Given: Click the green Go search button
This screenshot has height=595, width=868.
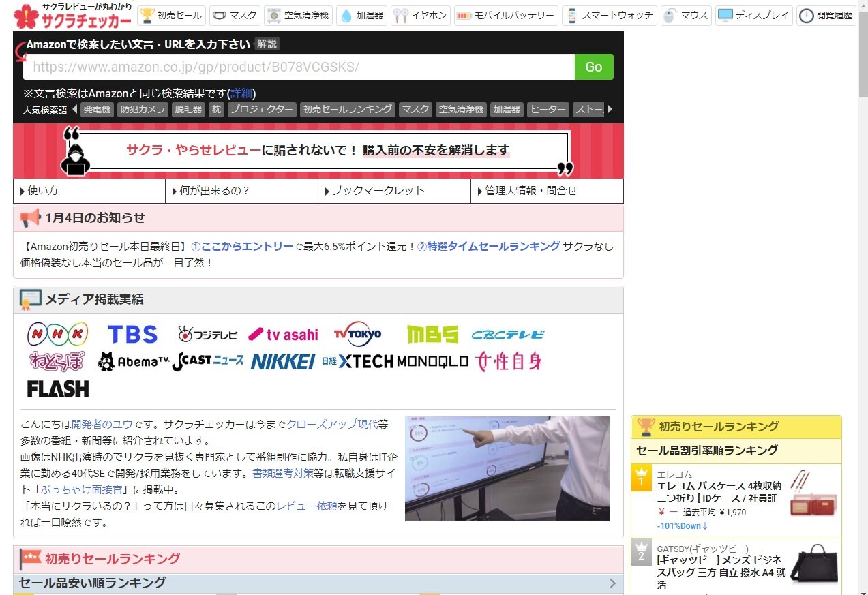Looking at the screenshot, I should click(594, 67).
